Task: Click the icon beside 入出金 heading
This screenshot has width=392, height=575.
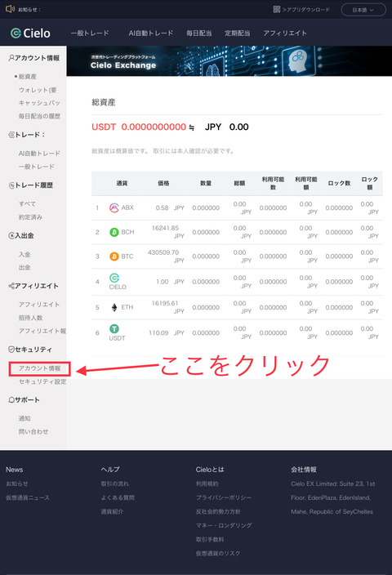Action: tap(11, 236)
